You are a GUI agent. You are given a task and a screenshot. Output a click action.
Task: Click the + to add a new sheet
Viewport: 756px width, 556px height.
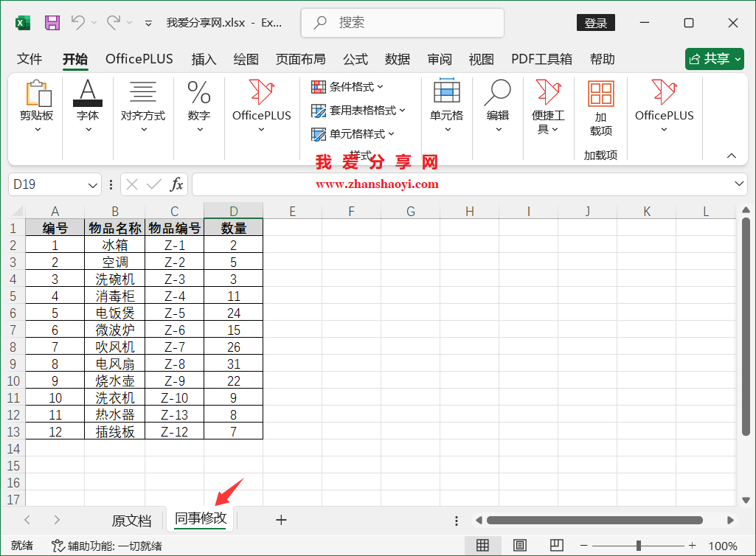(281, 520)
